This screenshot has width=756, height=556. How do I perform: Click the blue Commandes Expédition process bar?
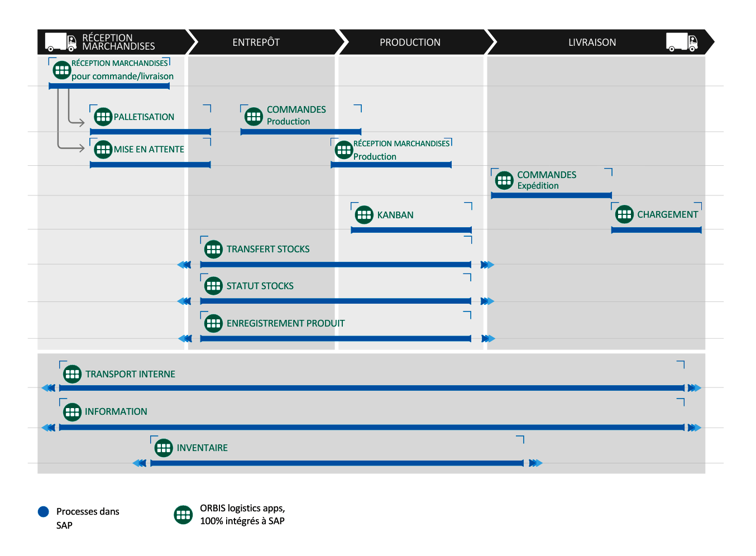coord(552,195)
